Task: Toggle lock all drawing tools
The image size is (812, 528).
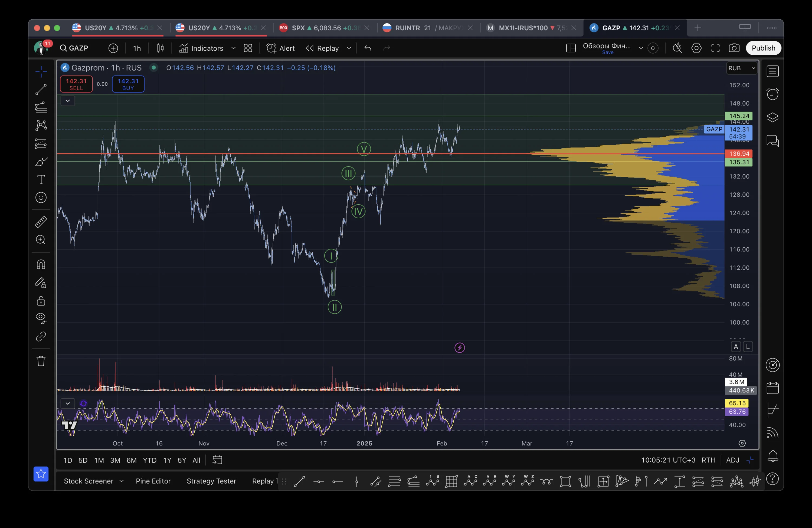Action: pos(41,301)
